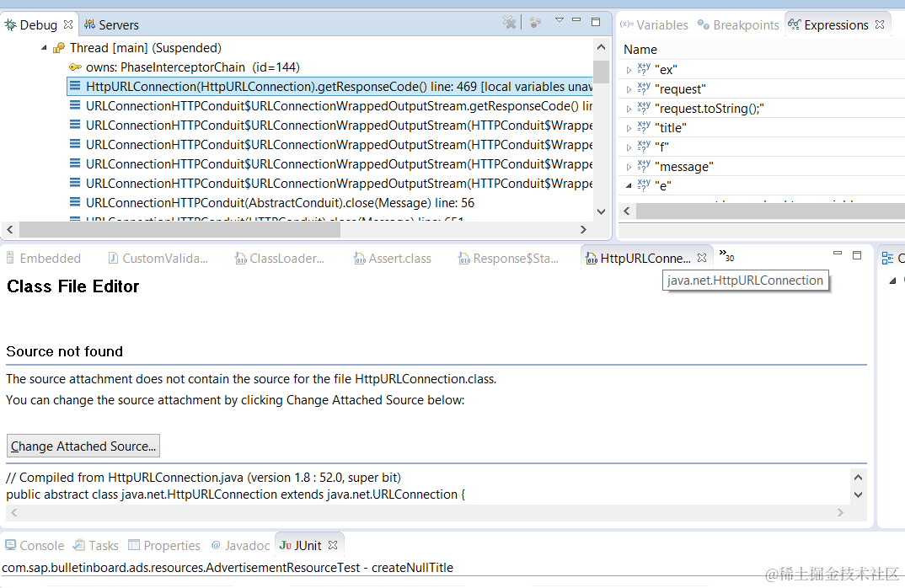This screenshot has height=588, width=905.
Task: Select URLConnectionHTTPConduit close(Message) line: 56 frame
Action: (330, 202)
